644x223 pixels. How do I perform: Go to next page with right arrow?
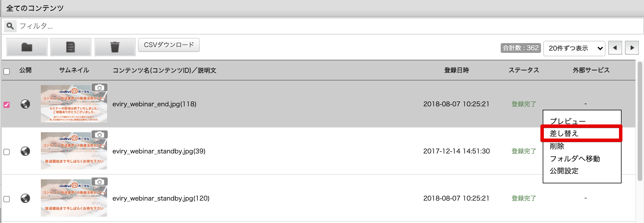coord(632,48)
